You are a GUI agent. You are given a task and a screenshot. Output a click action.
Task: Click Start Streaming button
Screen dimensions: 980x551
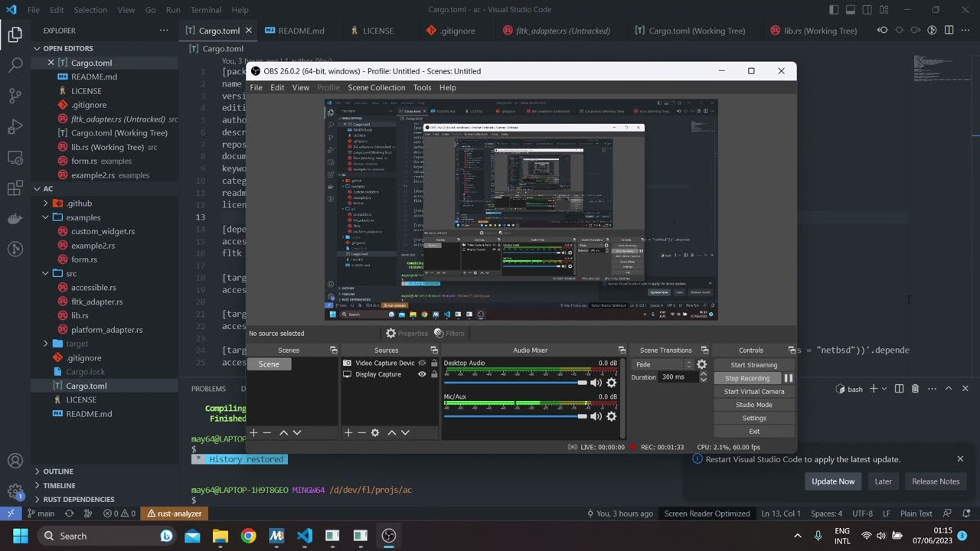tap(754, 365)
